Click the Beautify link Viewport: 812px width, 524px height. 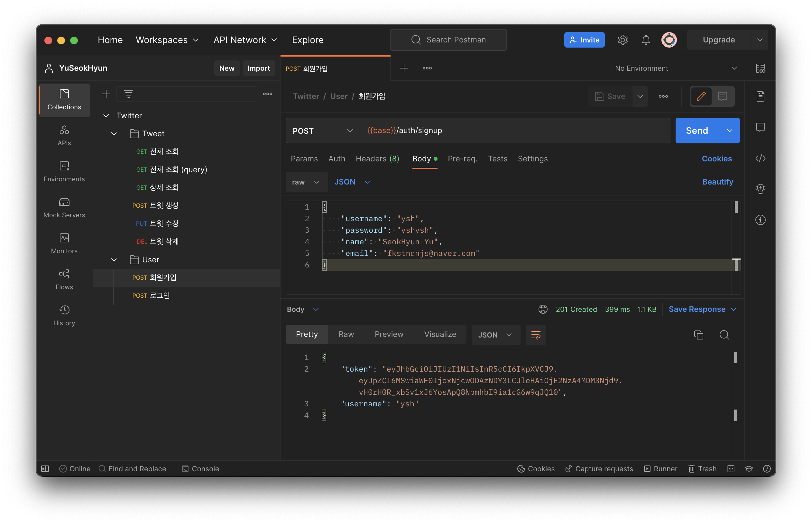(717, 182)
